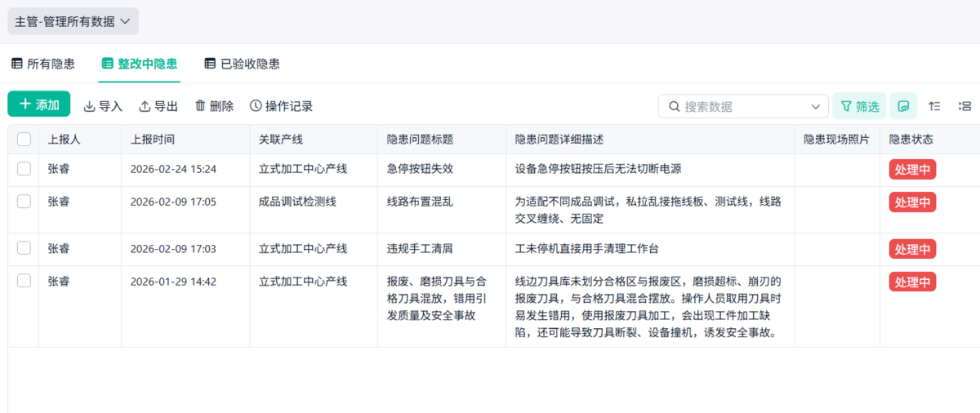Click the green 添加 button
The image size is (980, 413).
coord(39,104)
